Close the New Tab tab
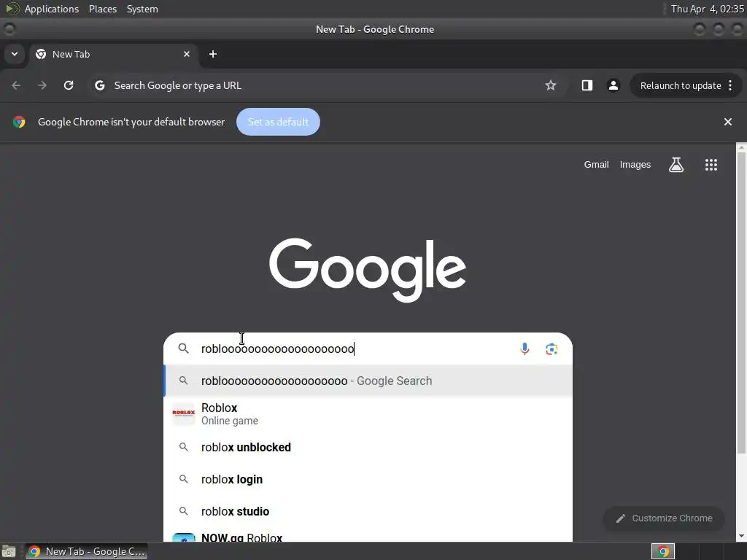 coord(187,54)
